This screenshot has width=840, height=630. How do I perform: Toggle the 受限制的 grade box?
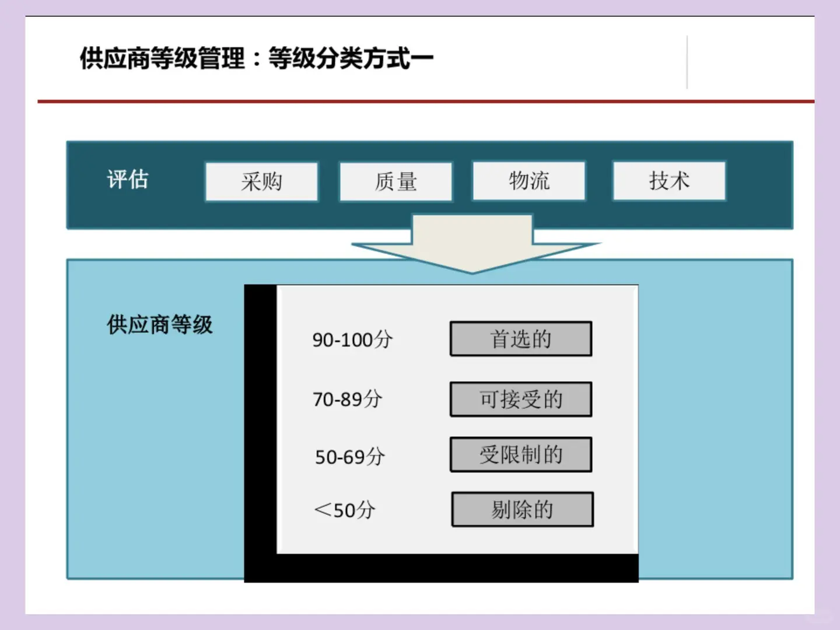tap(520, 454)
